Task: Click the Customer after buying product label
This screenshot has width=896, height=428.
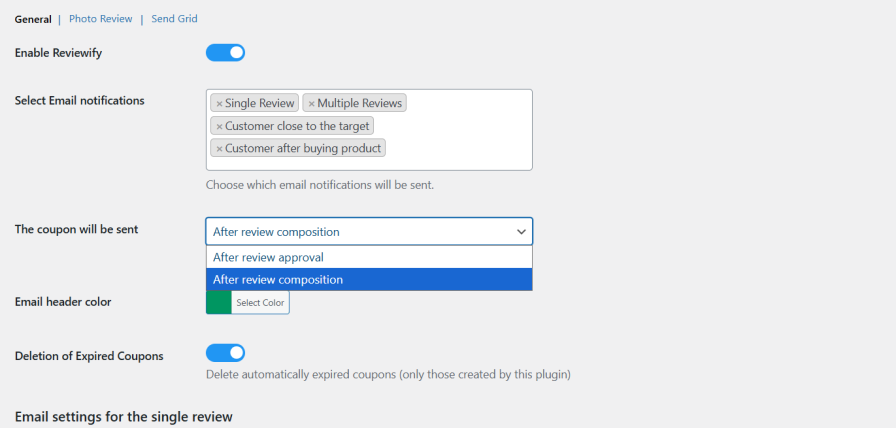Action: (303, 149)
